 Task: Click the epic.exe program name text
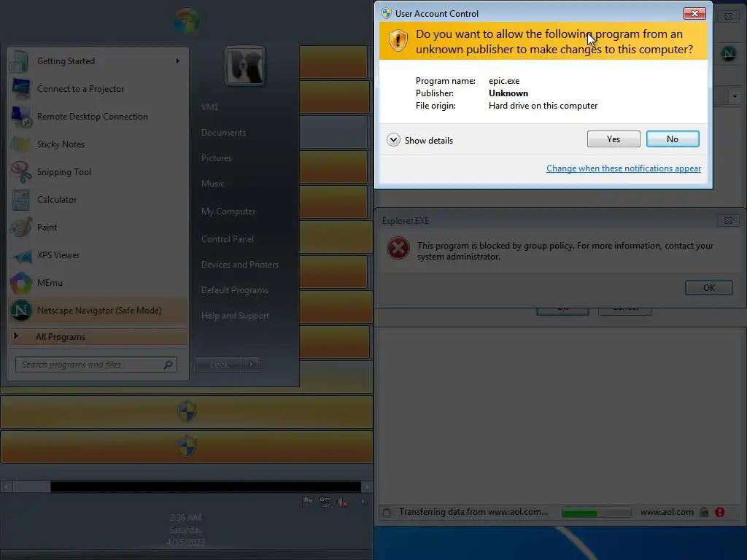click(504, 81)
